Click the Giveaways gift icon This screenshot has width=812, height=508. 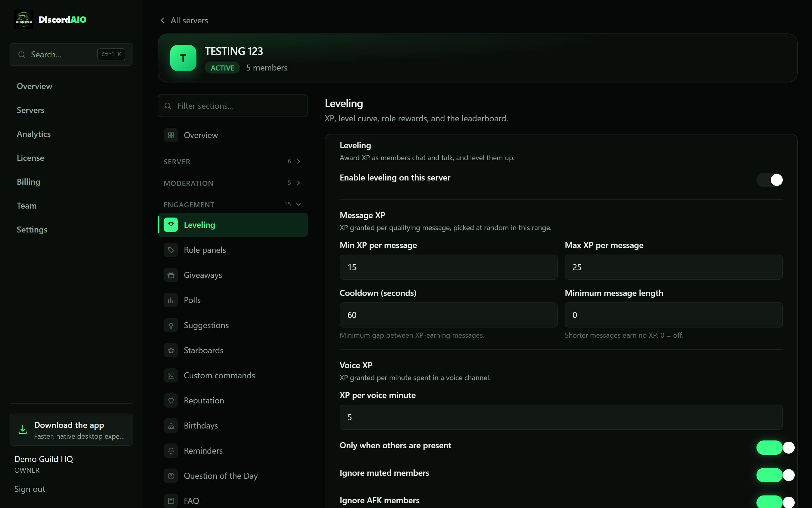pos(171,275)
